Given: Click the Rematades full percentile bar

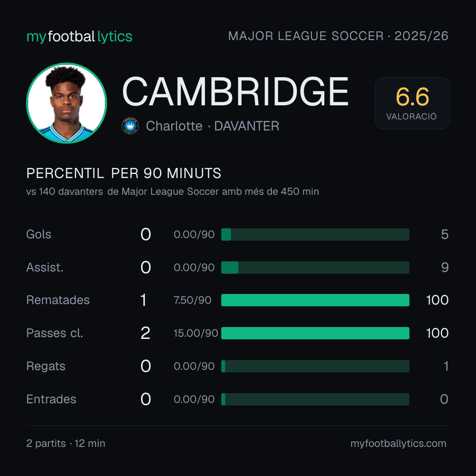Looking at the screenshot, I should coord(315,300).
